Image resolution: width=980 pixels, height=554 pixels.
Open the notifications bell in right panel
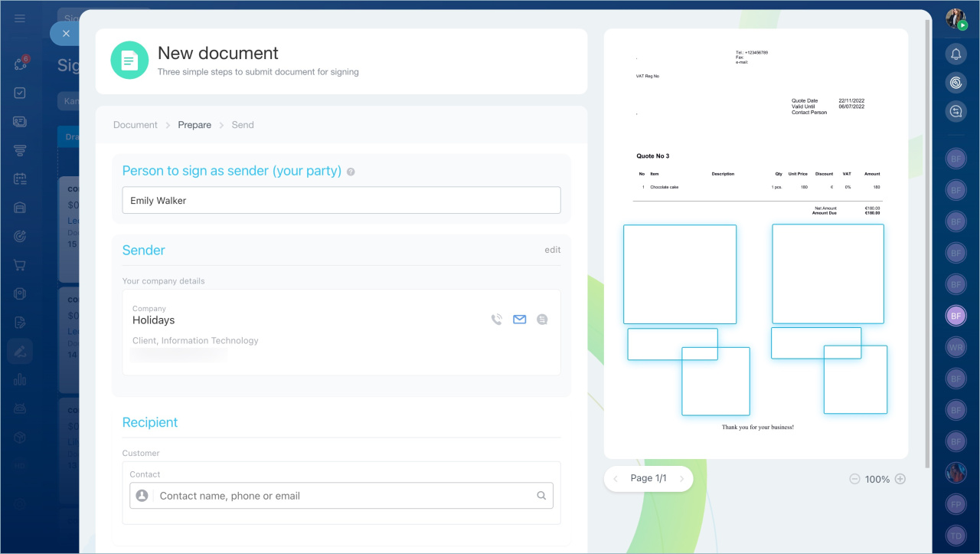pos(955,54)
